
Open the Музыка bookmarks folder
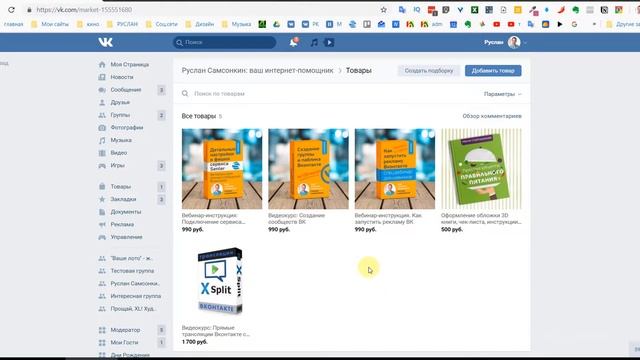[x=237, y=24]
